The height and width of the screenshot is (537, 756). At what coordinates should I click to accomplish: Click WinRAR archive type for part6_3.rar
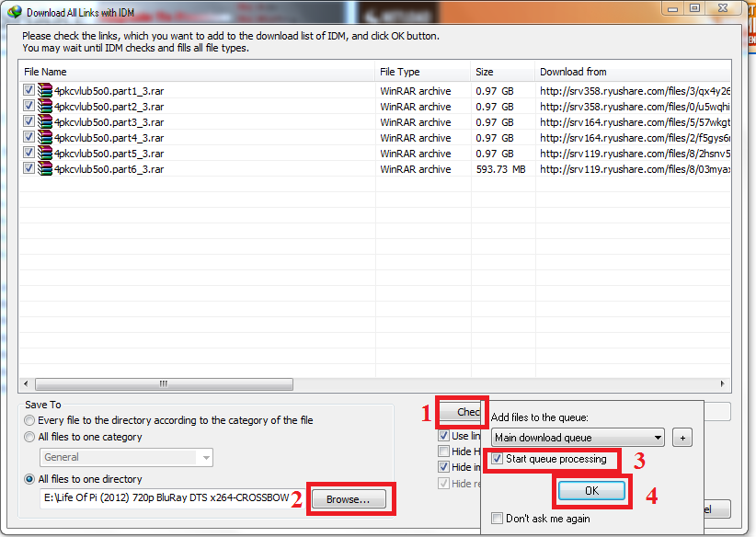tap(416, 169)
